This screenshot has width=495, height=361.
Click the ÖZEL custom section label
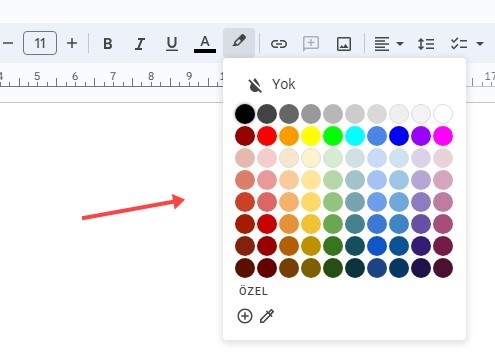tap(253, 291)
